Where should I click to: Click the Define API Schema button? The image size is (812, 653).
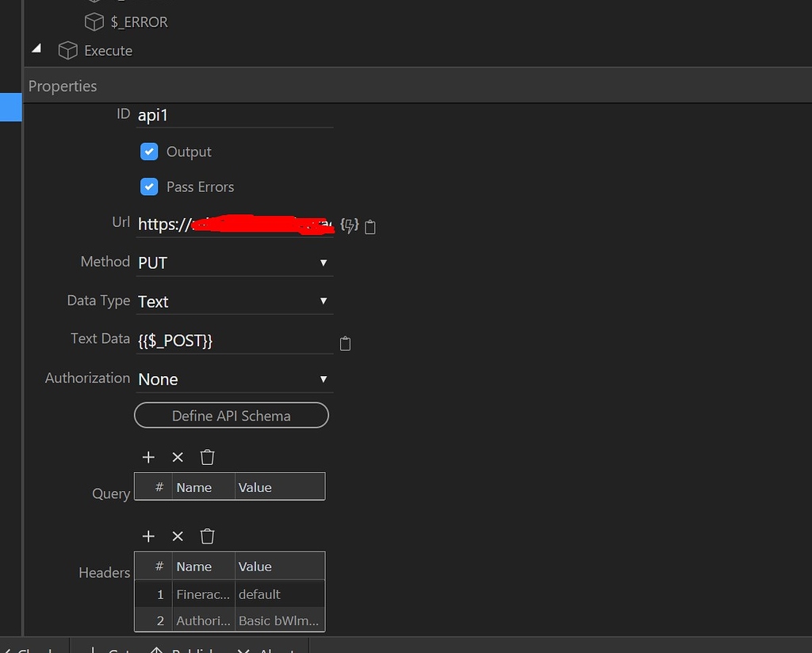click(232, 416)
